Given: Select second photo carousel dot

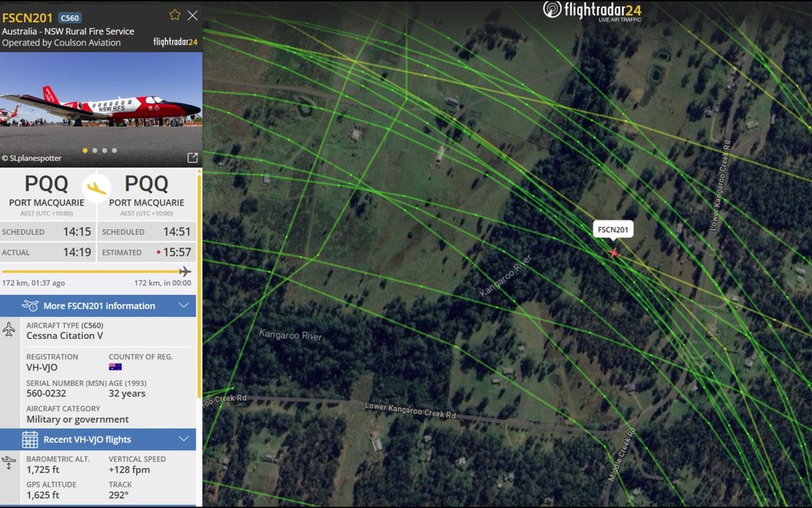Looking at the screenshot, I should (x=95, y=150).
